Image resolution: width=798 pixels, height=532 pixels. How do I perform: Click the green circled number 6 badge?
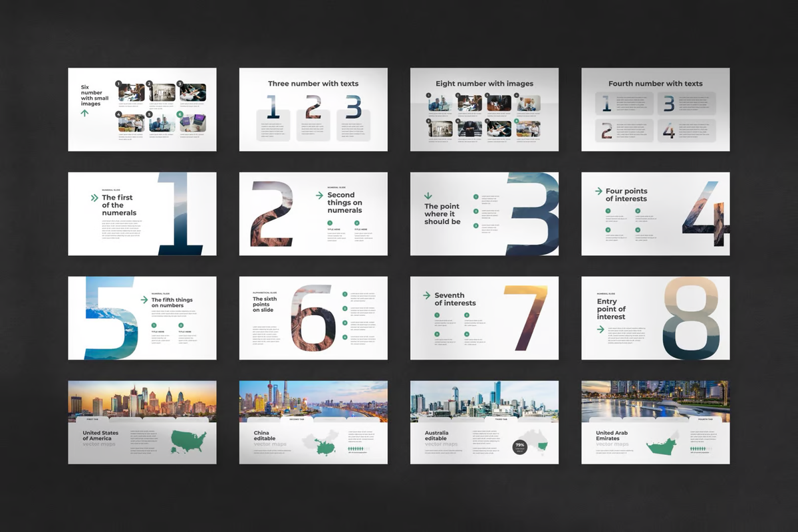(180, 114)
